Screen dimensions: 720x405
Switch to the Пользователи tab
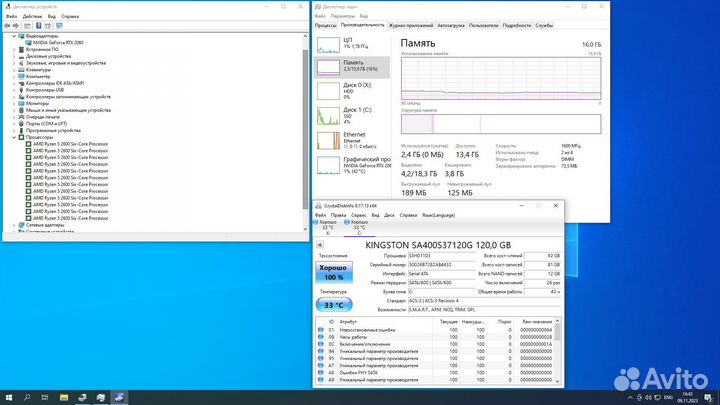tap(484, 26)
